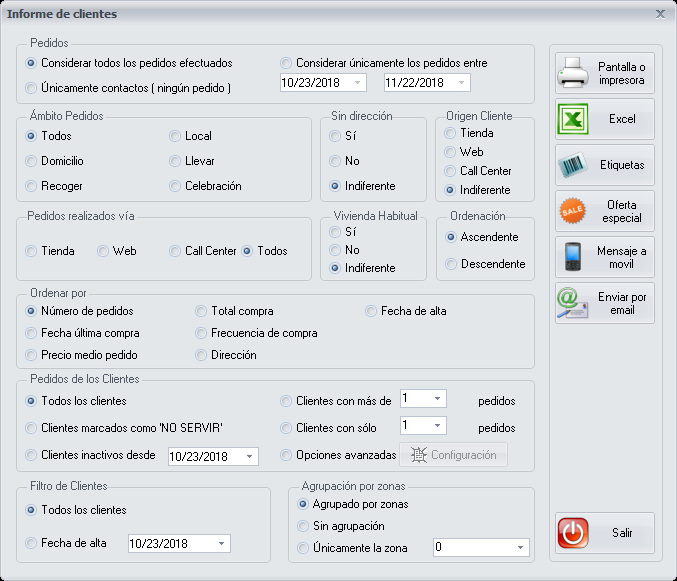Select Descendente ordering
This screenshot has height=581, width=677.
[x=451, y=264]
